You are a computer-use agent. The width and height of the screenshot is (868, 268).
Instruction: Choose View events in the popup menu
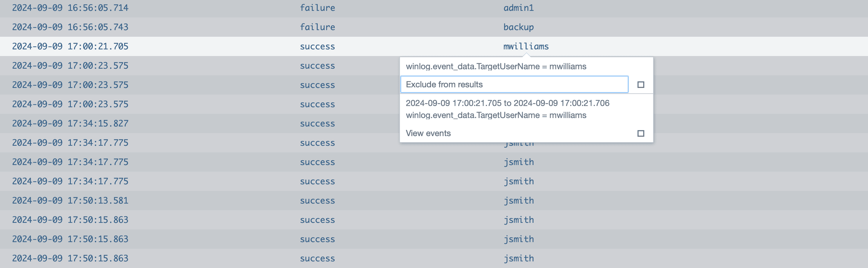pyautogui.click(x=428, y=133)
